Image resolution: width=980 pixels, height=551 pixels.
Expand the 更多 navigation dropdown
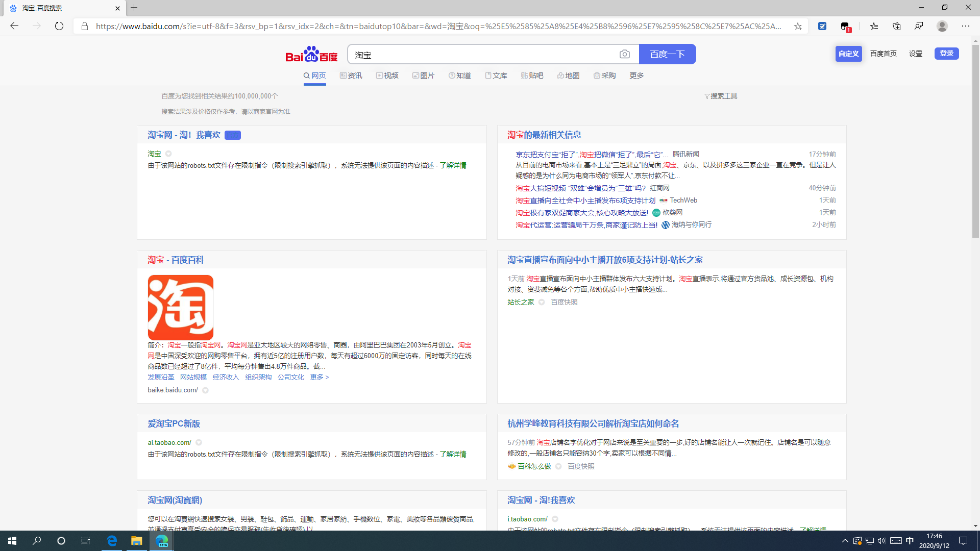click(636, 75)
